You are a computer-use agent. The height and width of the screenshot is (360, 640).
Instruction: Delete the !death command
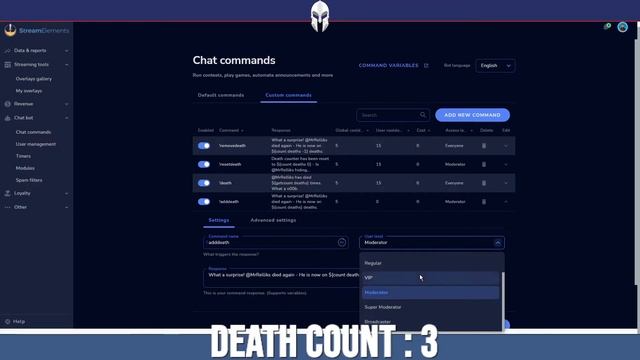484,183
